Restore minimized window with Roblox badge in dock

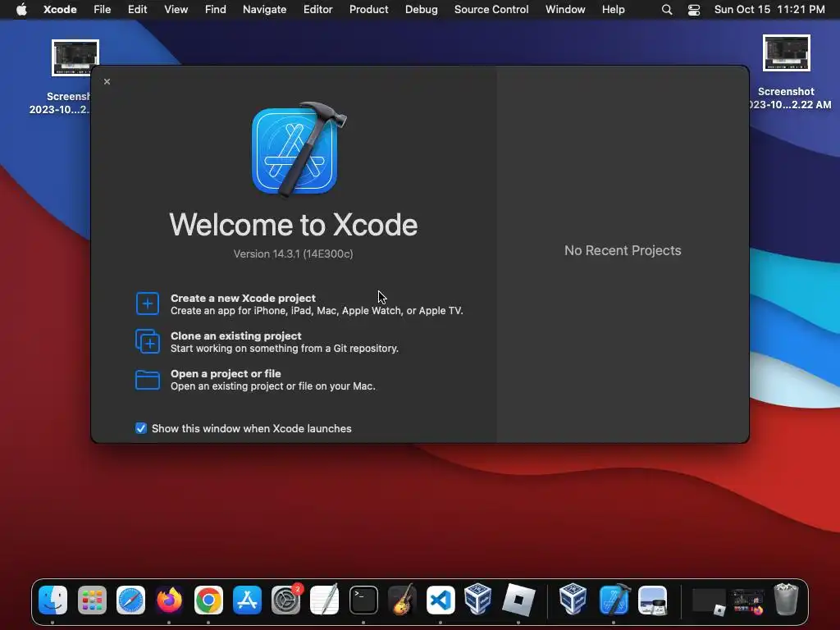pyautogui.click(x=709, y=601)
